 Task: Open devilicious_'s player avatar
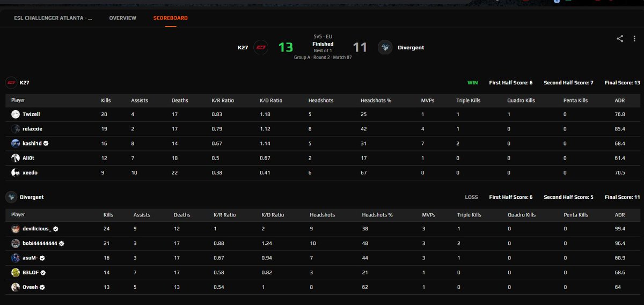tap(16, 229)
